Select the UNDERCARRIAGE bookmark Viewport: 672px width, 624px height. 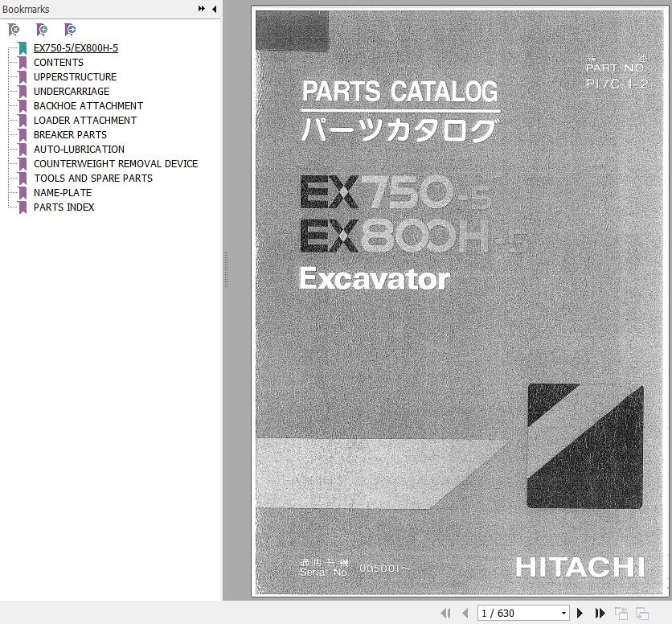click(x=72, y=92)
